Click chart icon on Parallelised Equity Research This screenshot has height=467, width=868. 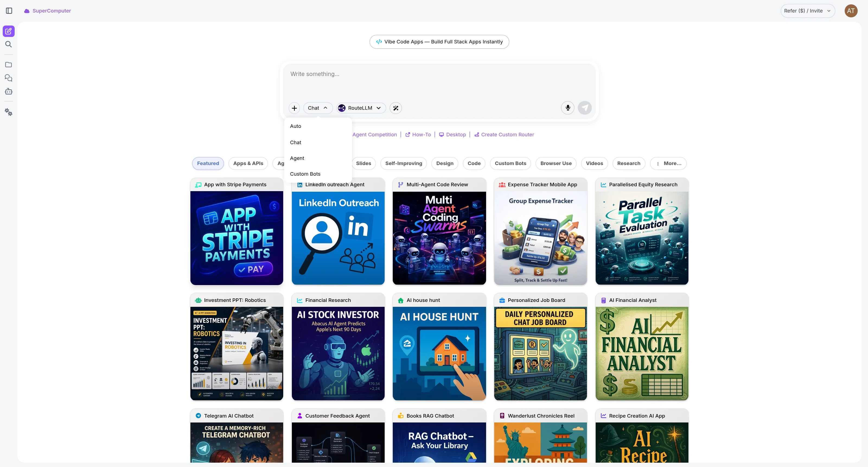pos(604,185)
